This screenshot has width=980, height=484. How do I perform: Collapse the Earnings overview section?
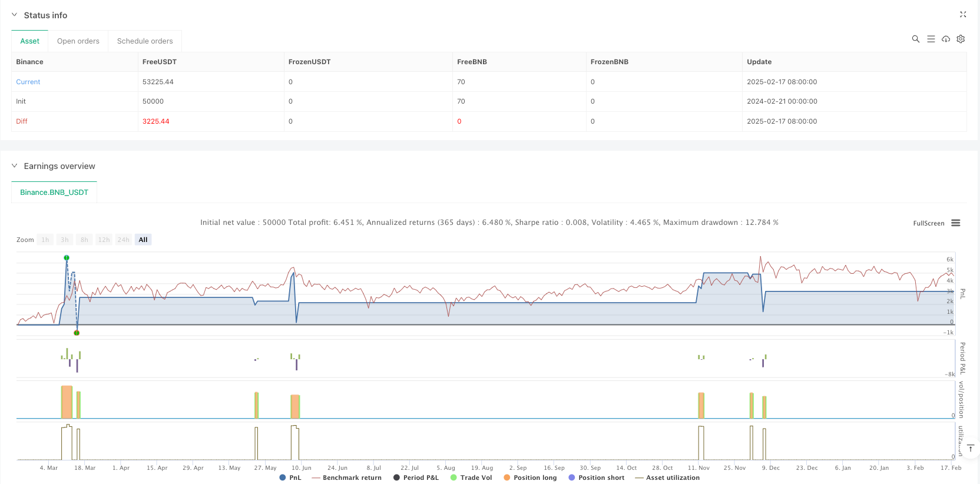coord(15,166)
